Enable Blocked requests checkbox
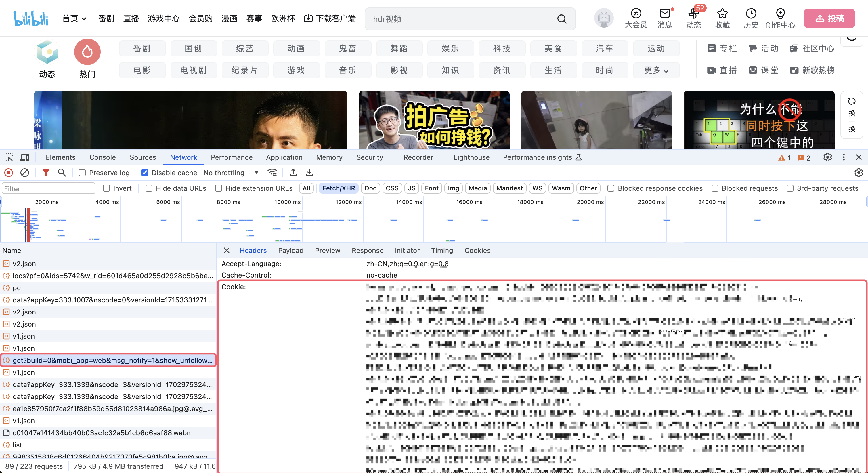This screenshot has height=473, width=868. click(x=715, y=188)
